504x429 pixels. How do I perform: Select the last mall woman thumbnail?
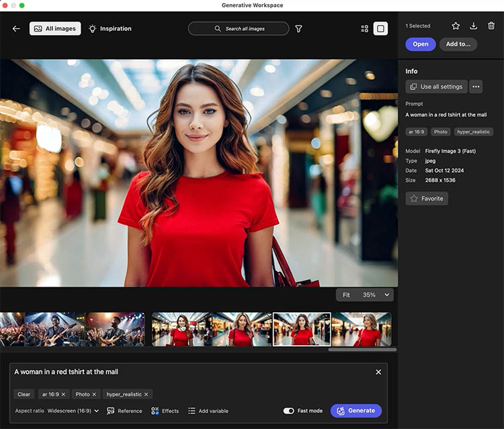(362, 330)
